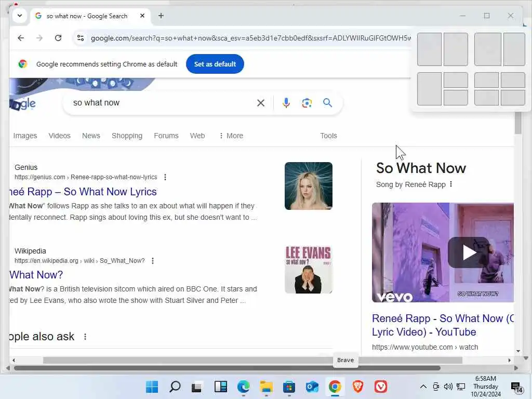The width and height of the screenshot is (532, 399).
Task: Open more options for the Wikipedia result
Action: (153, 261)
